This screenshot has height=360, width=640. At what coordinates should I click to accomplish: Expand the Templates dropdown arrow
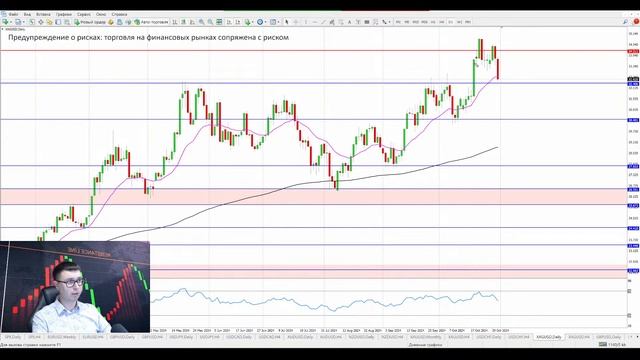[x=278, y=22]
